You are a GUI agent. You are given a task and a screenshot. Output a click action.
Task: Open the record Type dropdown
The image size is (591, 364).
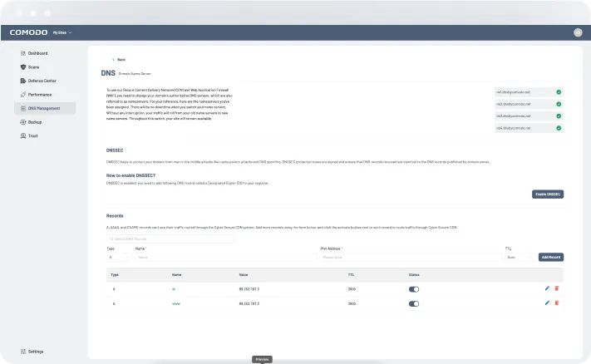pyautogui.click(x=117, y=258)
